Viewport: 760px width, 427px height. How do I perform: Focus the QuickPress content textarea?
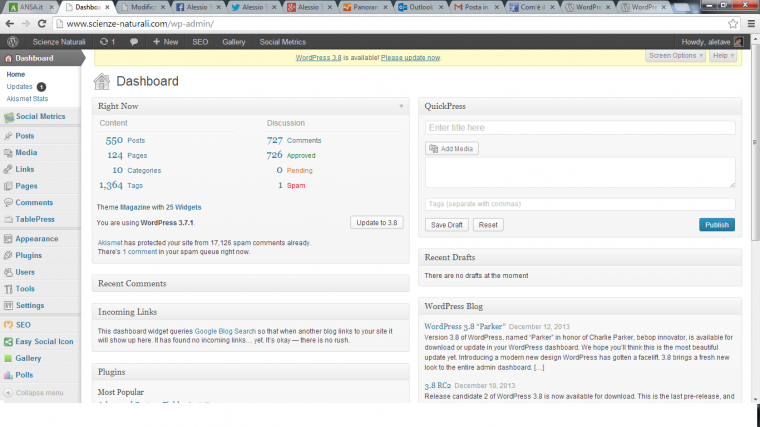point(580,172)
